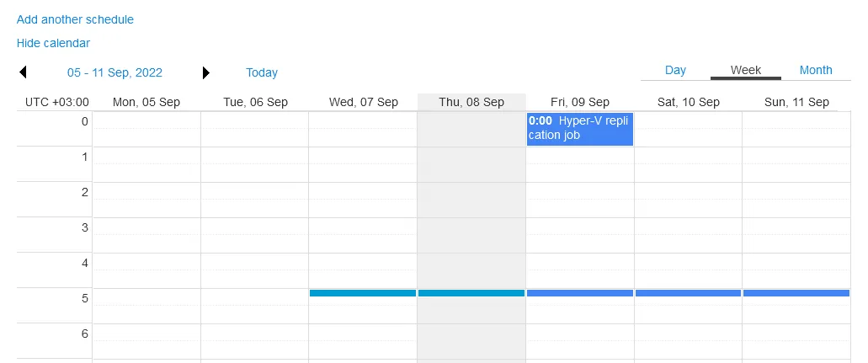Viewport: 868px width, 363px height.
Task: Click the Mon, 05 Sep column header
Action: click(x=146, y=103)
